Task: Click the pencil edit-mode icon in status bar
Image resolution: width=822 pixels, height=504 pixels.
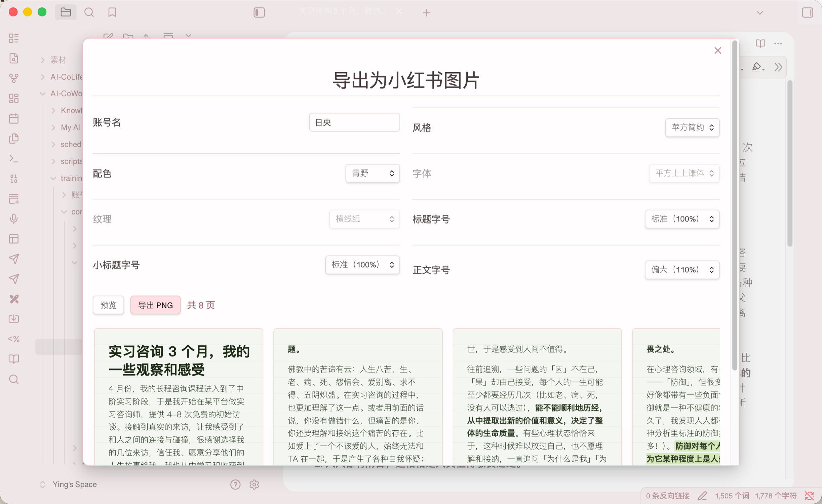Action: (702, 496)
